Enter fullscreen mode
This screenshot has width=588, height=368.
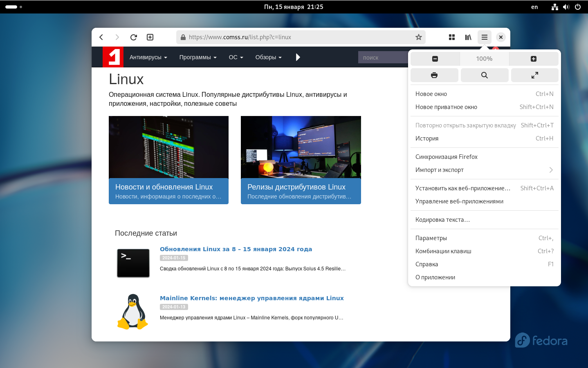(535, 75)
